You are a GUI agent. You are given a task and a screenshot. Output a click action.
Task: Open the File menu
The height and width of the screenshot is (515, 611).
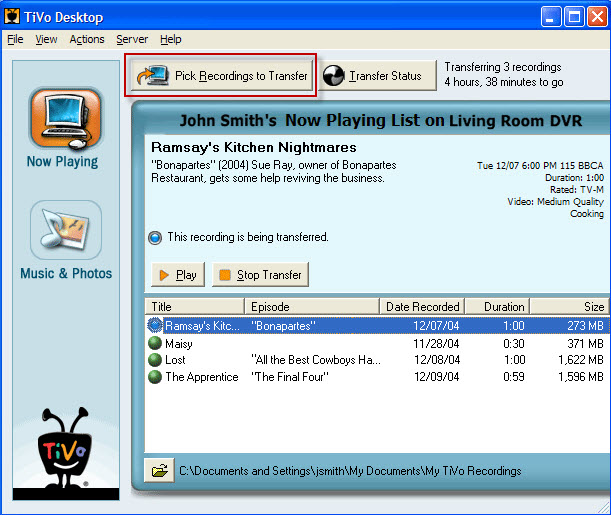[15, 39]
